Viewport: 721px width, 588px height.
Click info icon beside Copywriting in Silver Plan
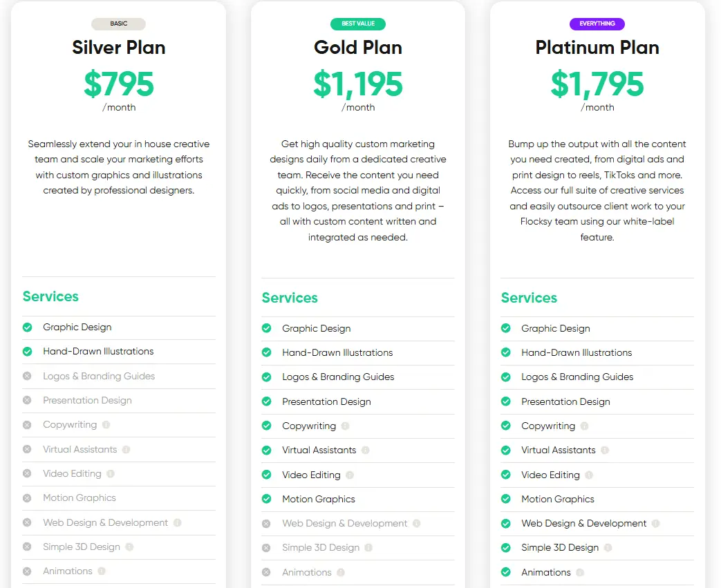pos(106,425)
